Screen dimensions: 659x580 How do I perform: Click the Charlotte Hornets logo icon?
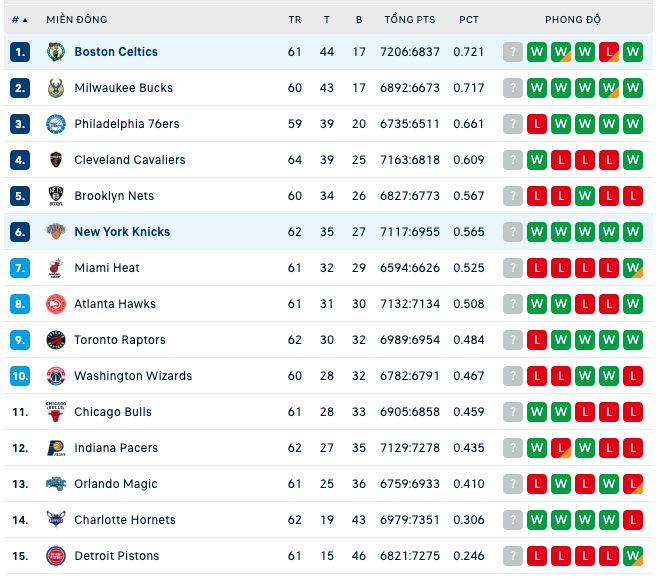pyautogui.click(x=55, y=520)
